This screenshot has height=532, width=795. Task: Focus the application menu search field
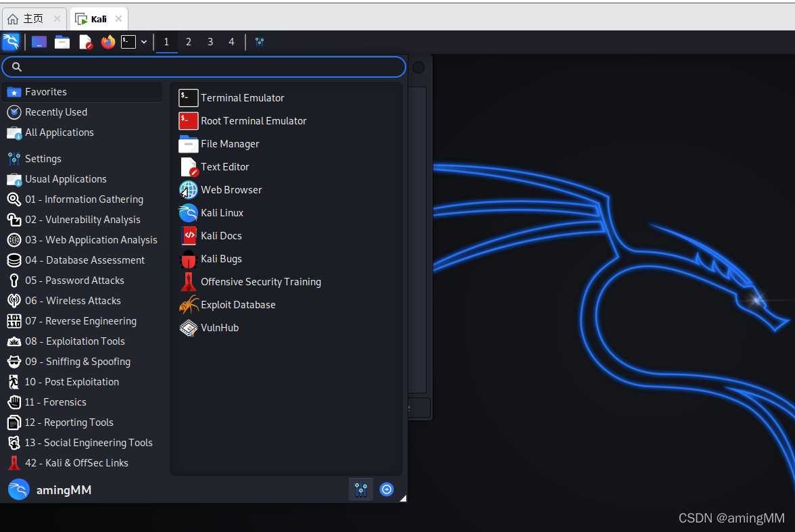point(204,67)
